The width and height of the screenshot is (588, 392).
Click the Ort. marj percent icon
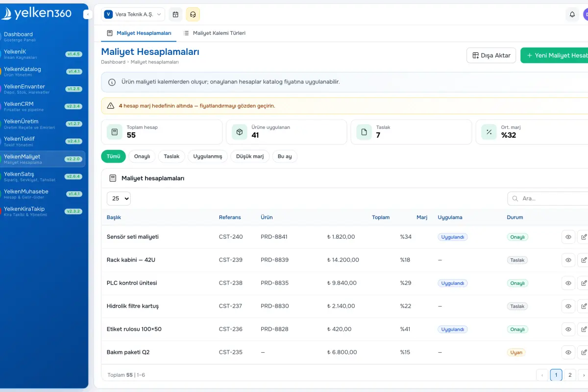[x=489, y=132]
